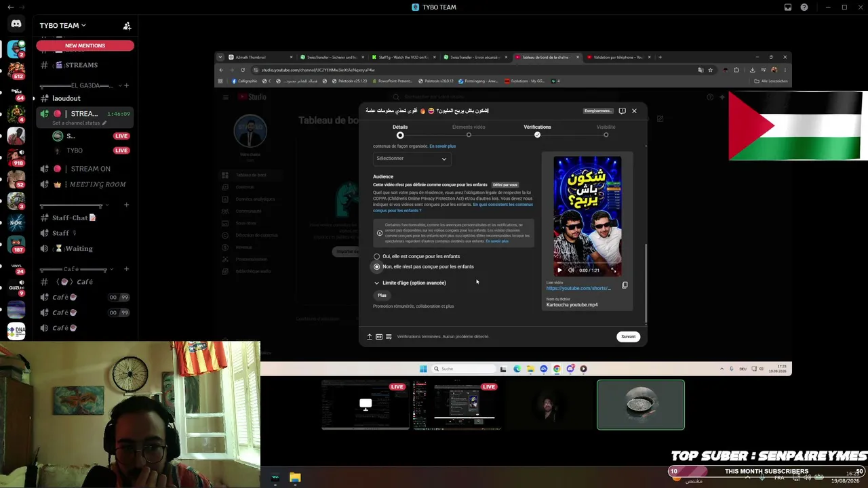Select the first LIVE stream thumbnail
This screenshot has width=868, height=488.
pyautogui.click(x=366, y=405)
